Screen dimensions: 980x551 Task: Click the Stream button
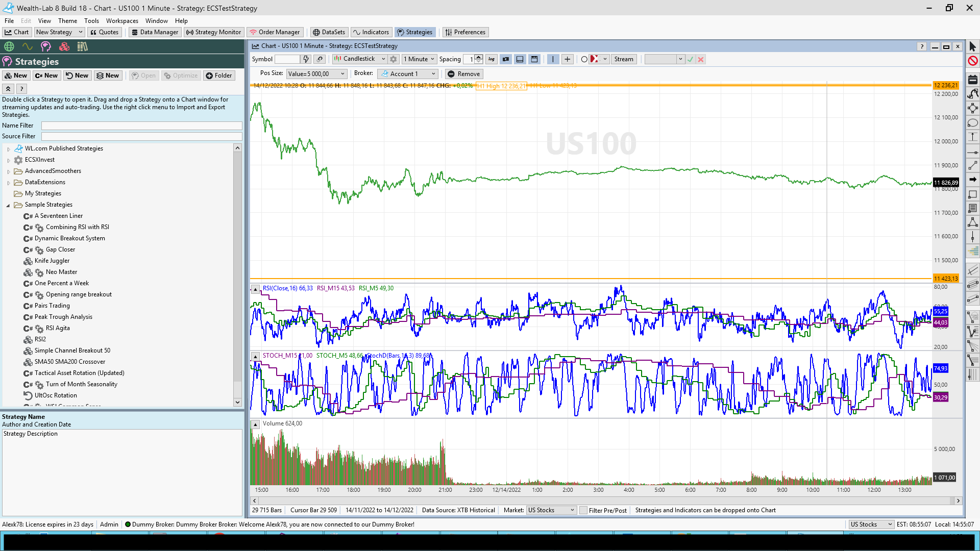tap(623, 59)
